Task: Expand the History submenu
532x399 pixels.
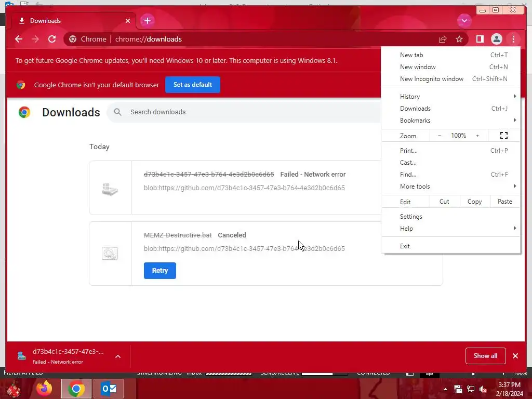Action: click(451, 97)
